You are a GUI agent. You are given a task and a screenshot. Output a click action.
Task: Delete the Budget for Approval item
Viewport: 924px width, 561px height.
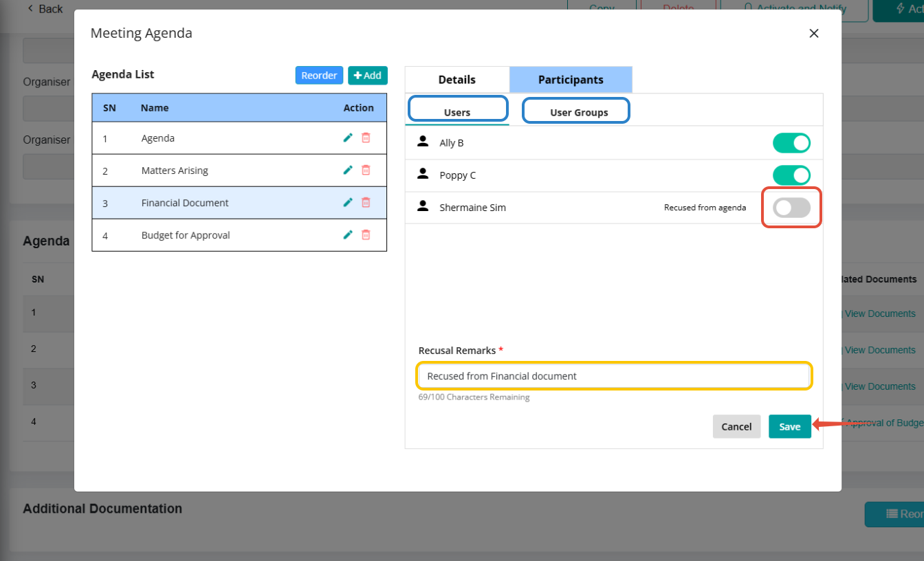coord(366,234)
